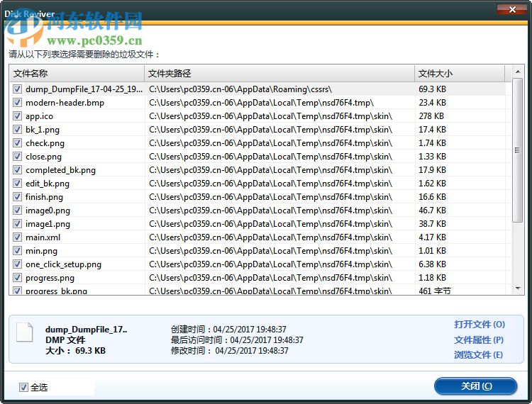Image resolution: width=532 pixels, height=404 pixels.
Task: Click size value 278 KB
Action: click(x=431, y=116)
